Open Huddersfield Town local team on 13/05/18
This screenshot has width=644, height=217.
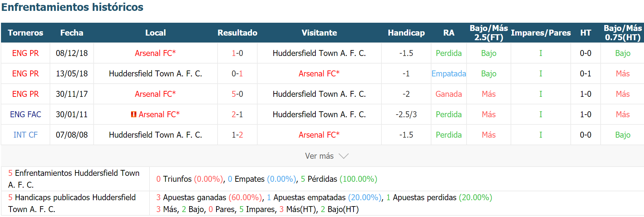pos(155,73)
